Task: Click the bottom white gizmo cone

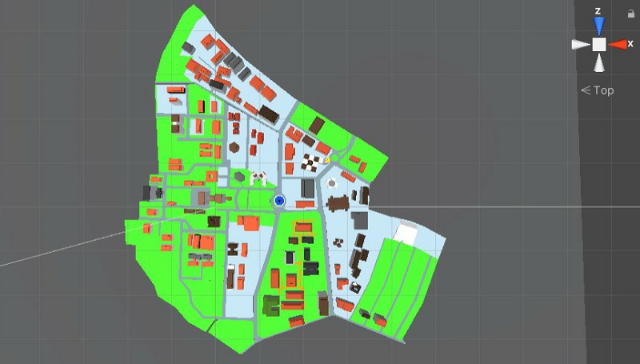Action: [x=599, y=63]
